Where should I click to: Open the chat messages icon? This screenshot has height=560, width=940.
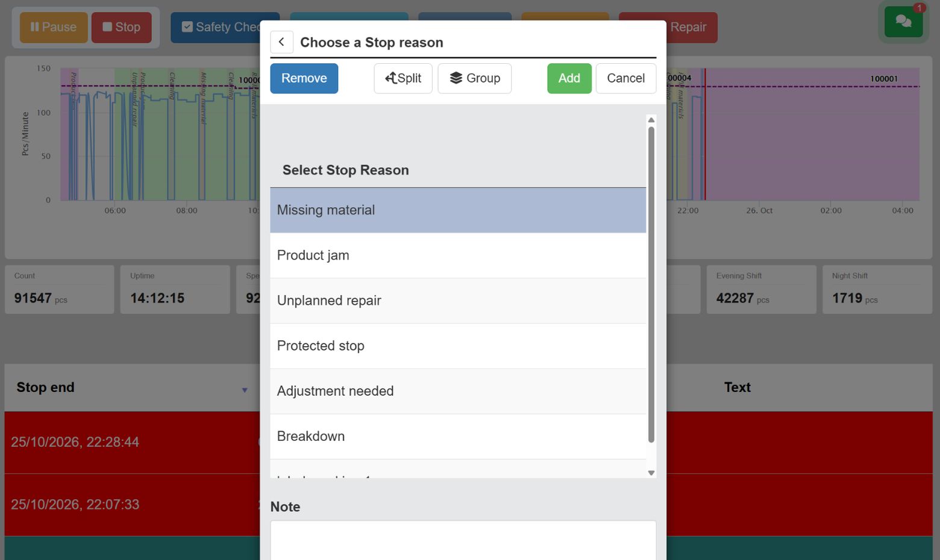coord(903,21)
